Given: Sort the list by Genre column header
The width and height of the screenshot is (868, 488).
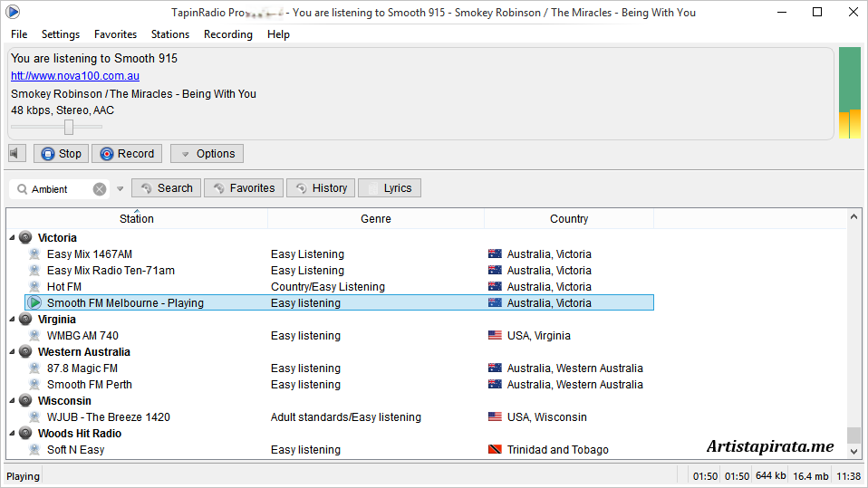Looking at the screenshot, I should (376, 219).
